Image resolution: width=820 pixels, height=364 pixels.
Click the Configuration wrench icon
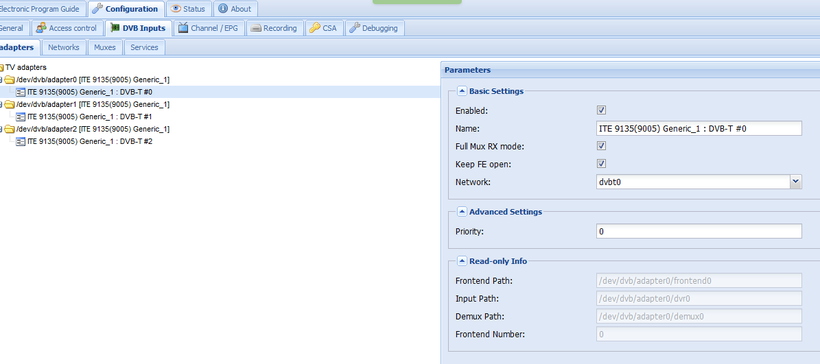tap(97, 9)
